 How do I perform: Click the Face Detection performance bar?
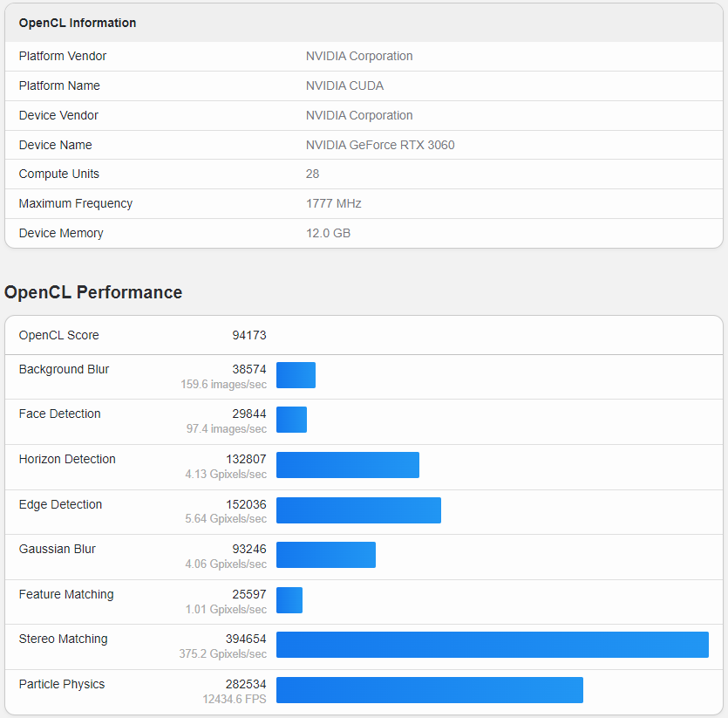click(291, 420)
